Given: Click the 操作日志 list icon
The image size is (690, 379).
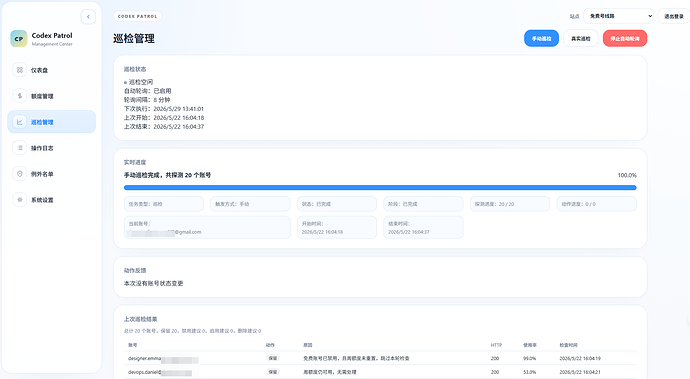Looking at the screenshot, I should tap(20, 148).
